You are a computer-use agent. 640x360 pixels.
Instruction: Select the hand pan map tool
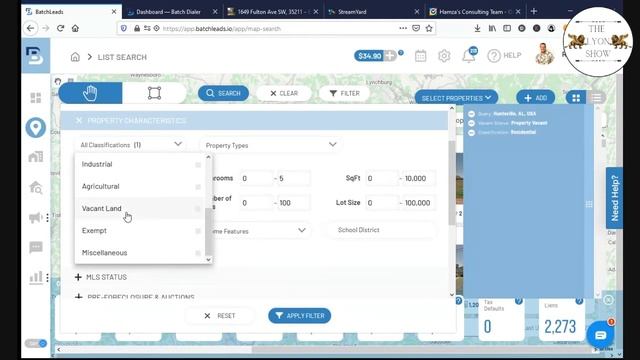pos(90,93)
